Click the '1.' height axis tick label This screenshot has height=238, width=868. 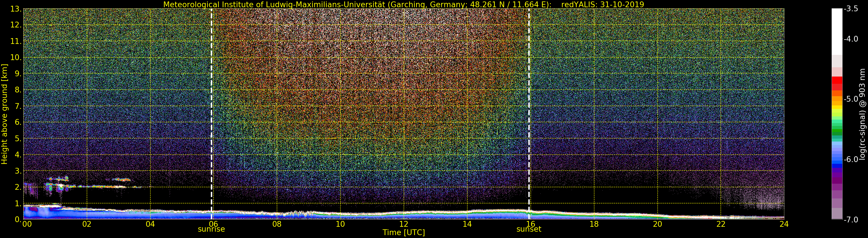pos(18,203)
